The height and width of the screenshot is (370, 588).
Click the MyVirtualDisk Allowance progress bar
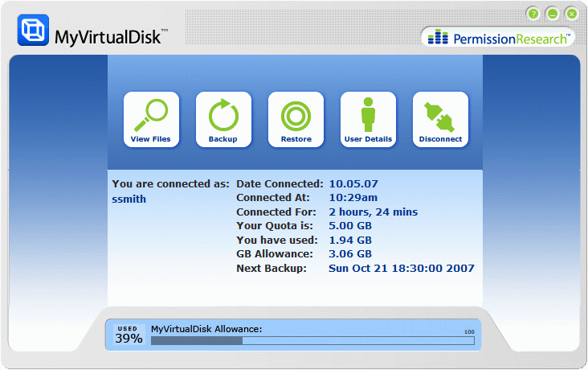coord(312,341)
